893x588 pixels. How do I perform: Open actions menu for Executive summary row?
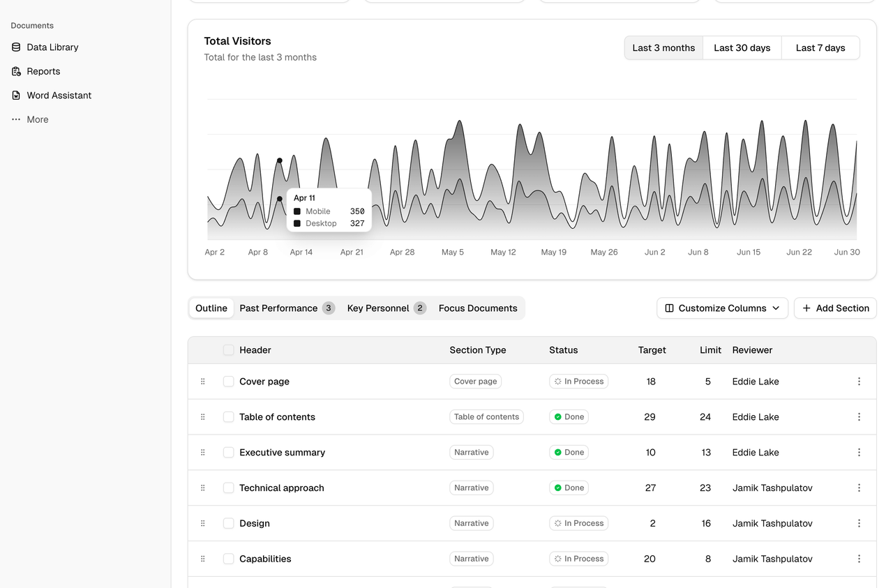(859, 453)
